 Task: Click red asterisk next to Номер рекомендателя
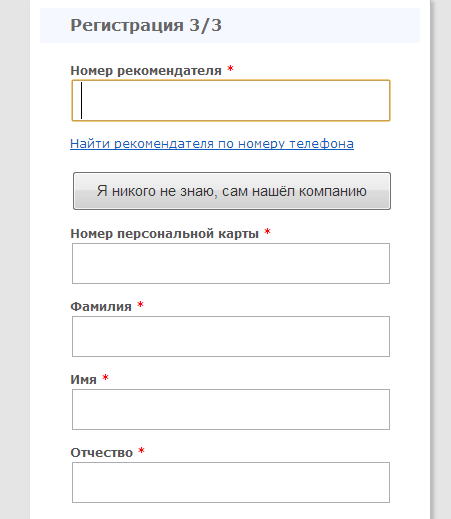click(230, 69)
